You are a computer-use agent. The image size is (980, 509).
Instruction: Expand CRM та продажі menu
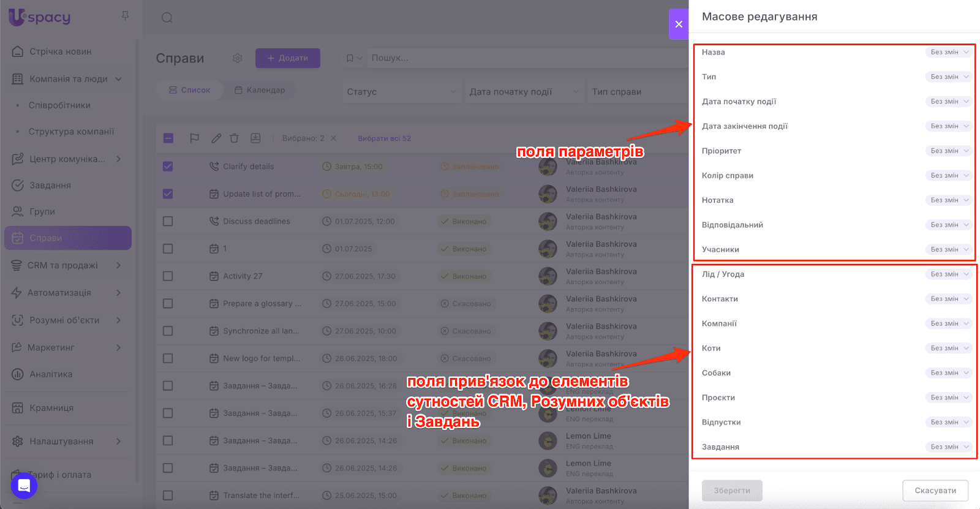tap(119, 265)
